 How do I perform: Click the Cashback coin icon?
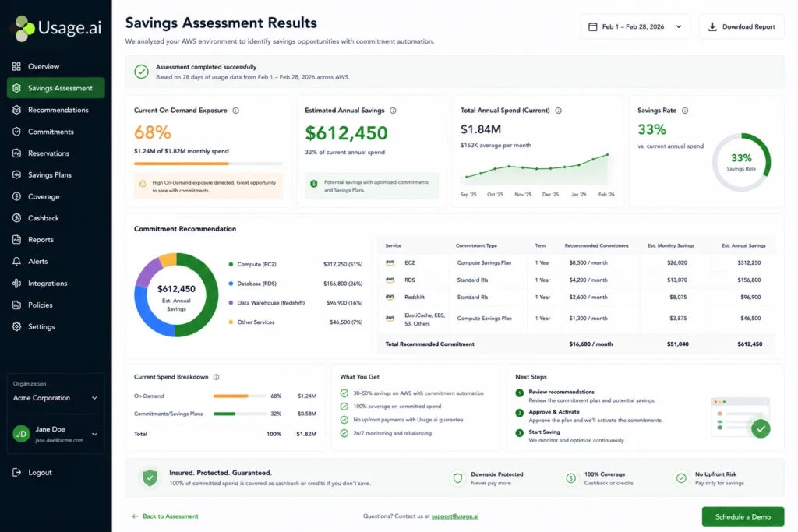coord(17,218)
